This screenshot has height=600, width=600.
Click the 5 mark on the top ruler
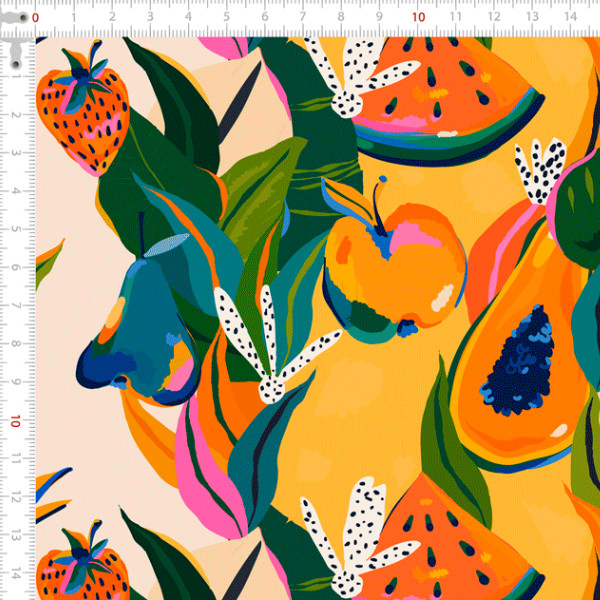(x=226, y=17)
